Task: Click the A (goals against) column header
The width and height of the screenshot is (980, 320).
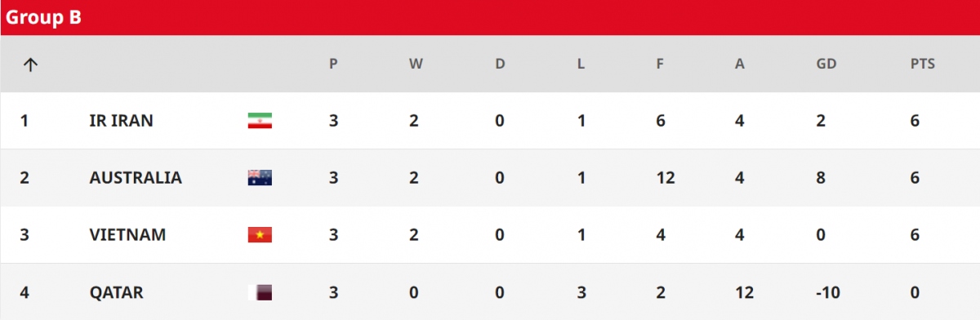Action: coord(740,64)
